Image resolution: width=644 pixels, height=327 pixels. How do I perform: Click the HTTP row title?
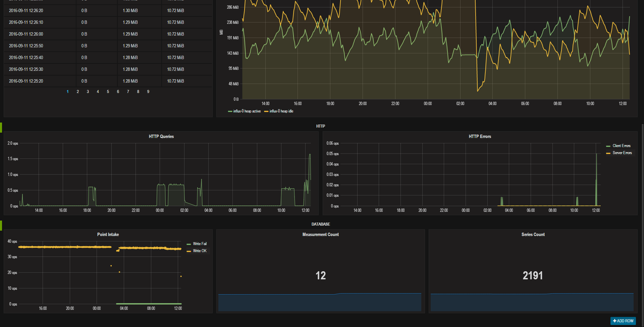[x=321, y=126]
